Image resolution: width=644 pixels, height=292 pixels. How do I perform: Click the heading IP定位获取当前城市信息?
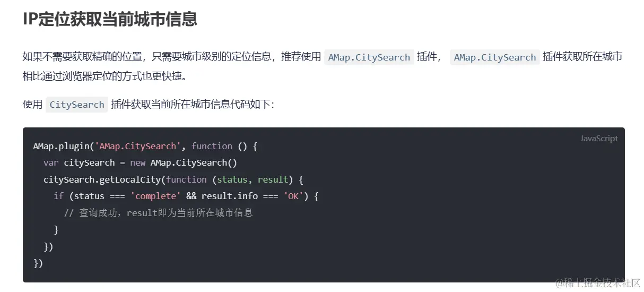coord(110,20)
